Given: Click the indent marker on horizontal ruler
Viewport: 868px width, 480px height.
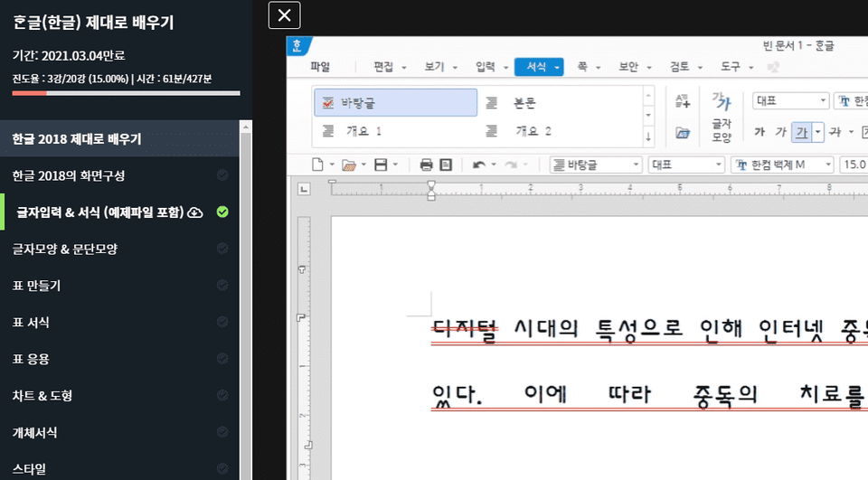Looking at the screenshot, I should [430, 190].
